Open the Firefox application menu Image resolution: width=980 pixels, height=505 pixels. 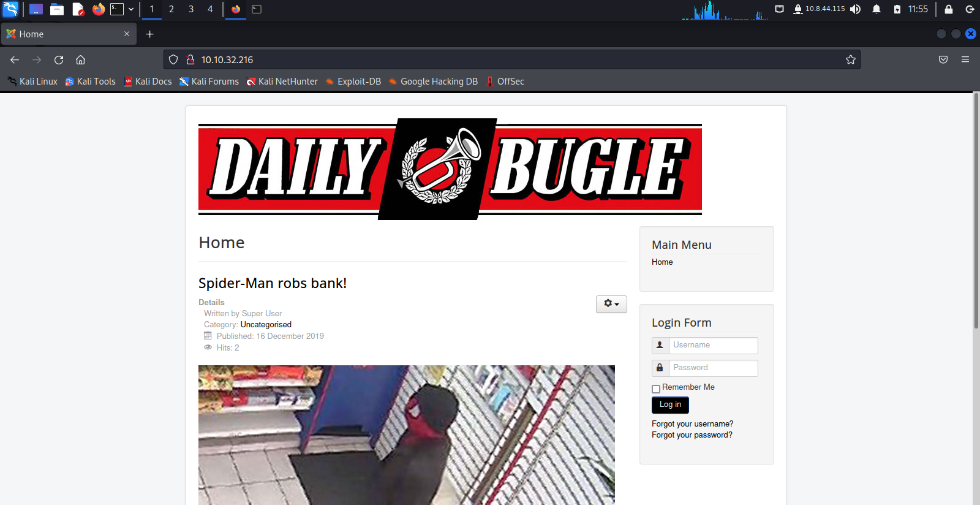965,60
